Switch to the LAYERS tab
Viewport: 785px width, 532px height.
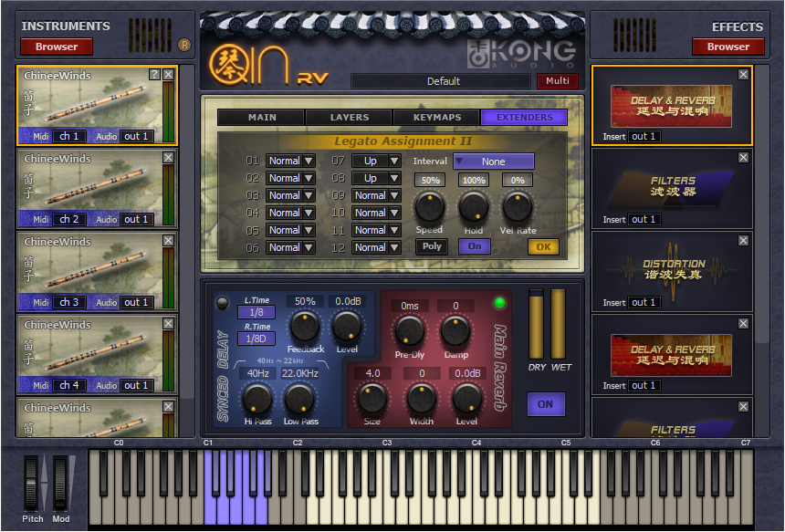(x=349, y=117)
